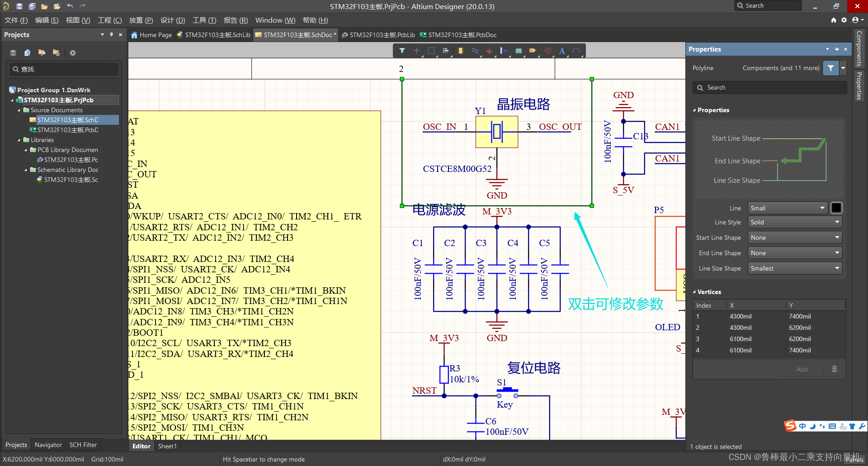Toggle the Properties panel filter button

[x=830, y=68]
